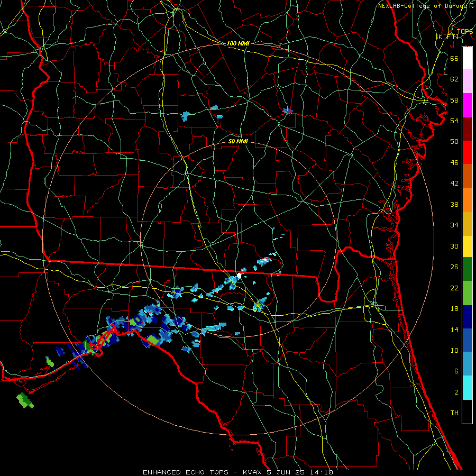Click the navy blue legend swatch

467,317
